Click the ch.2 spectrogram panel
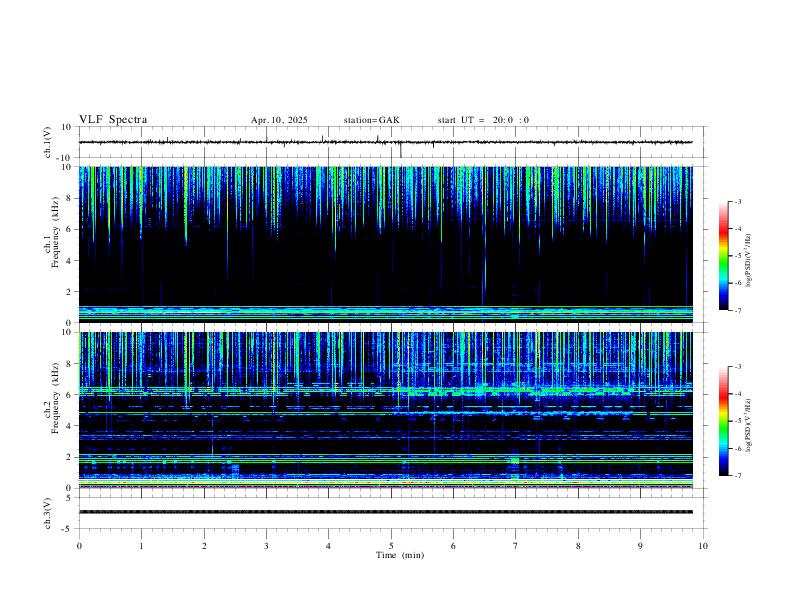 [x=385, y=410]
